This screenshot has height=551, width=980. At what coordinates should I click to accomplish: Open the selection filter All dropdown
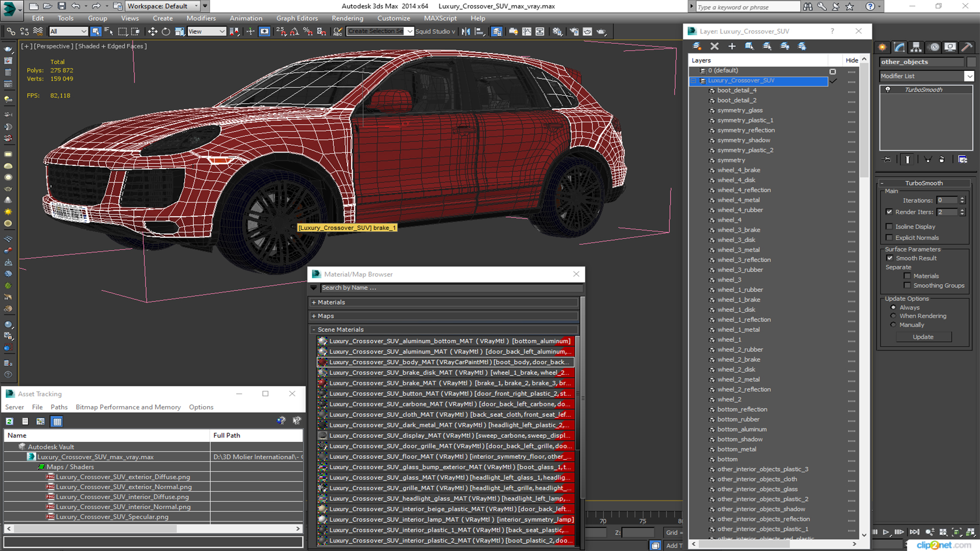click(68, 32)
